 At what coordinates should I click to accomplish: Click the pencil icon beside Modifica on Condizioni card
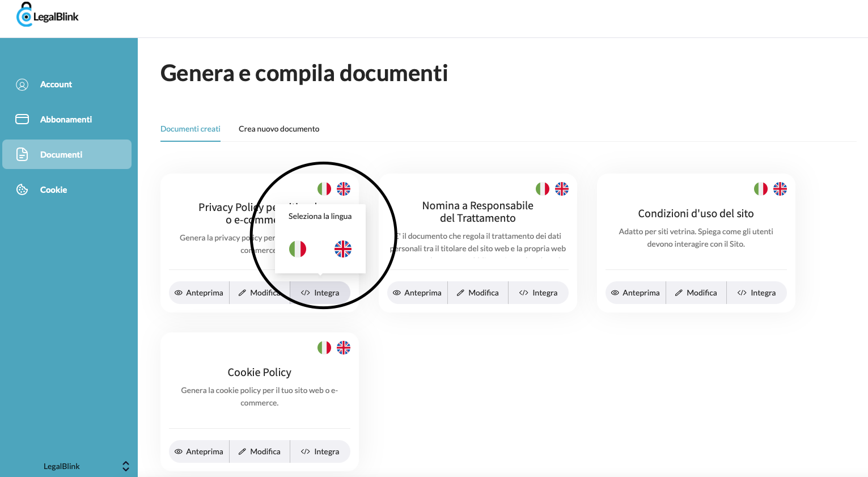(679, 292)
